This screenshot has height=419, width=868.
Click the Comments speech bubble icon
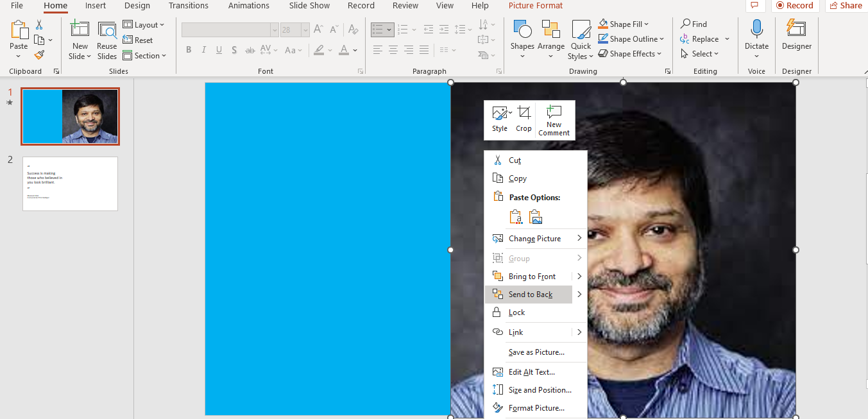755,6
